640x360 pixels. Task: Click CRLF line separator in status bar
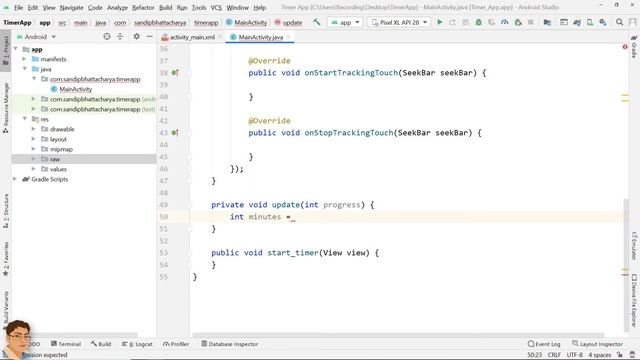click(554, 355)
